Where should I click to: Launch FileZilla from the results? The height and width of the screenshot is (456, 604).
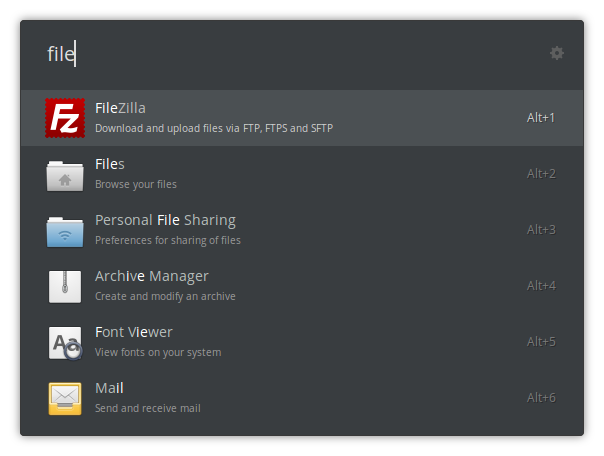tap(121, 108)
